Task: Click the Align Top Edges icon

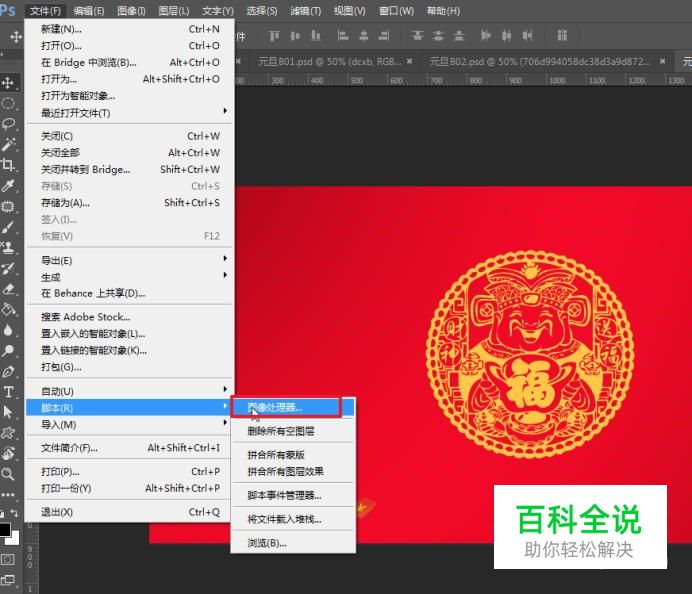Action: click(275, 36)
